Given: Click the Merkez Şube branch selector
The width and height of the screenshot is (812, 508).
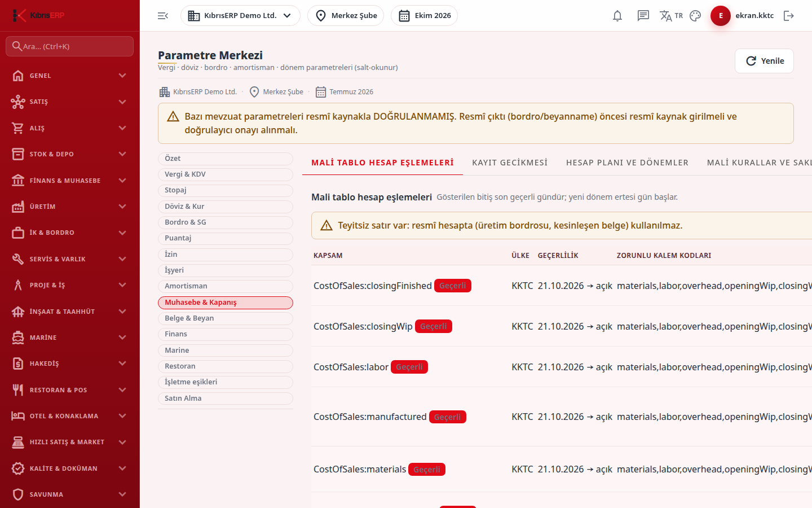Looking at the screenshot, I should 346,16.
